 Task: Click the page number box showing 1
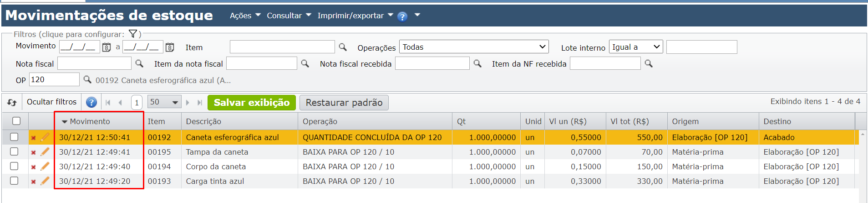point(137,103)
